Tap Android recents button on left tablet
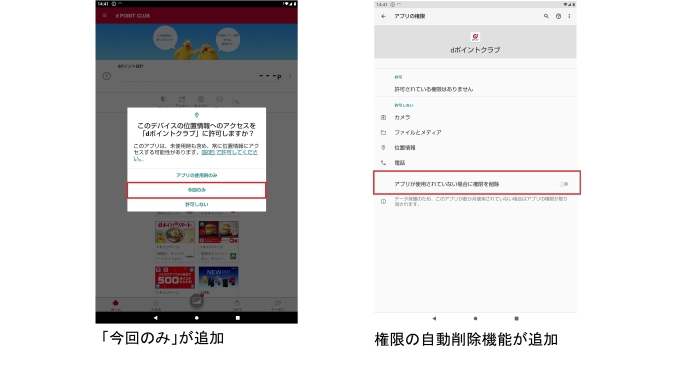 pos(238,318)
